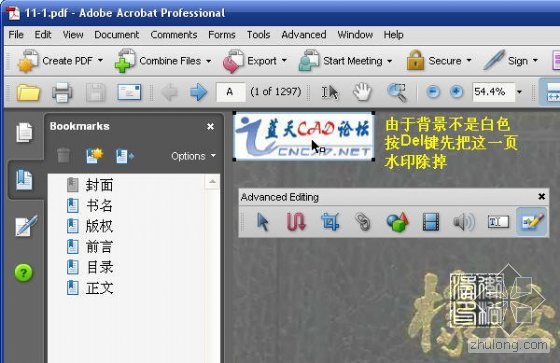
Task: Select the 目录 bookmark
Action: (100, 267)
